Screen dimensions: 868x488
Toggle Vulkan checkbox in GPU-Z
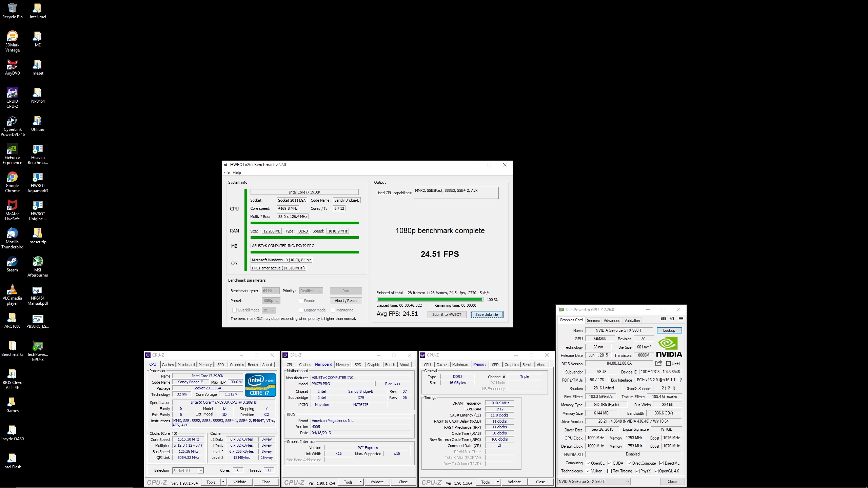[588, 471]
